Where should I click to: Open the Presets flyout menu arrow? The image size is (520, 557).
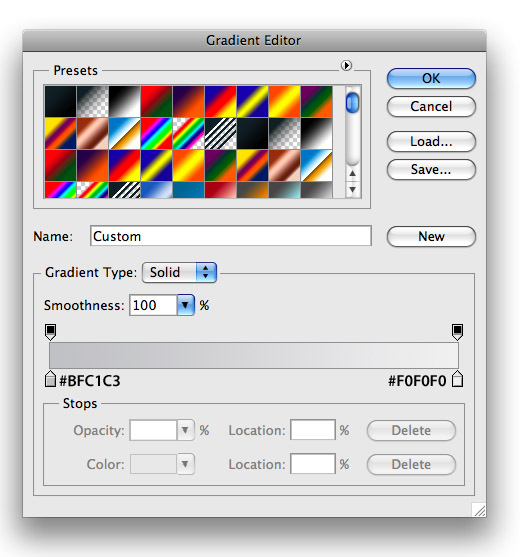click(x=346, y=65)
